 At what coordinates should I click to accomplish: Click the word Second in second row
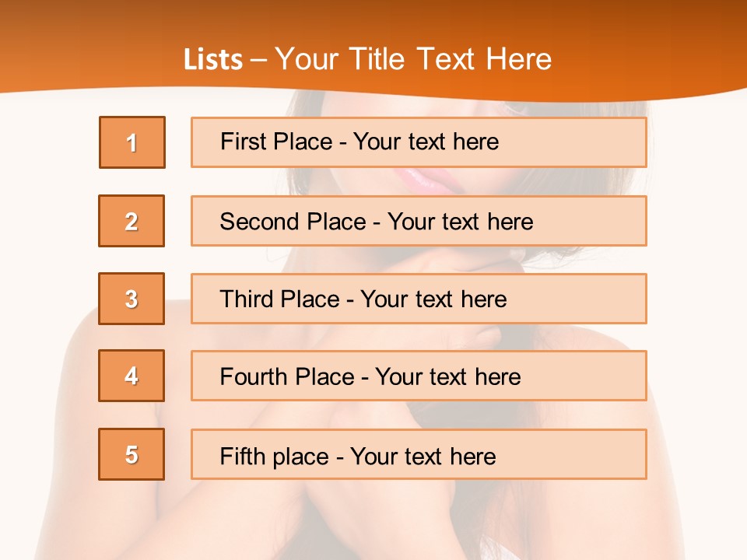[x=259, y=222]
